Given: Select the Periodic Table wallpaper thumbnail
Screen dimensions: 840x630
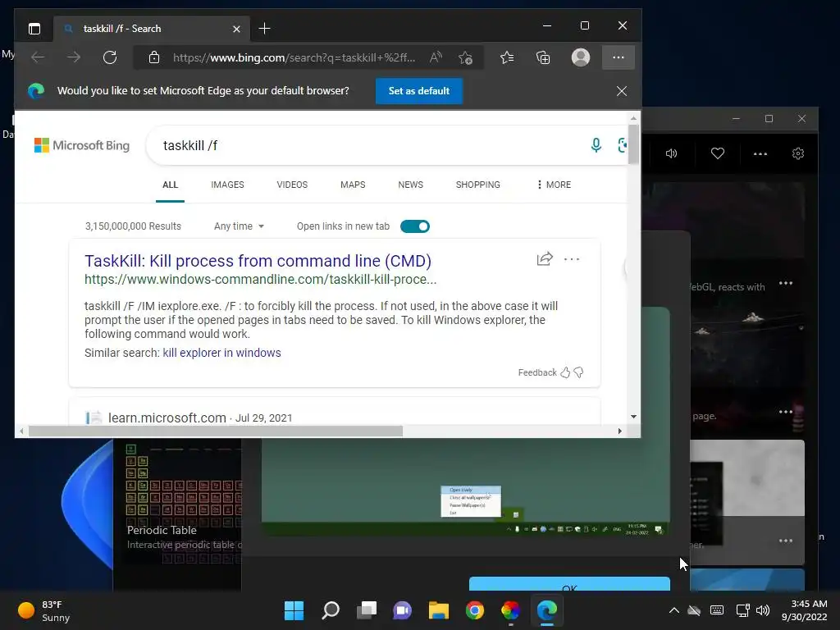Looking at the screenshot, I should [177, 501].
